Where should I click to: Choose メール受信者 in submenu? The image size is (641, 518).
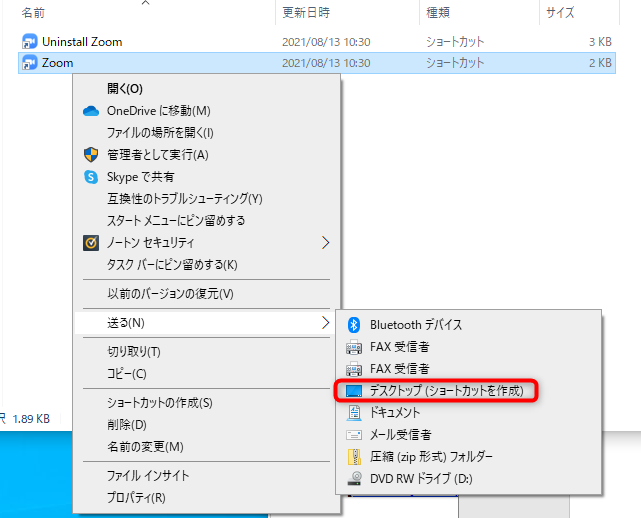click(x=468, y=435)
